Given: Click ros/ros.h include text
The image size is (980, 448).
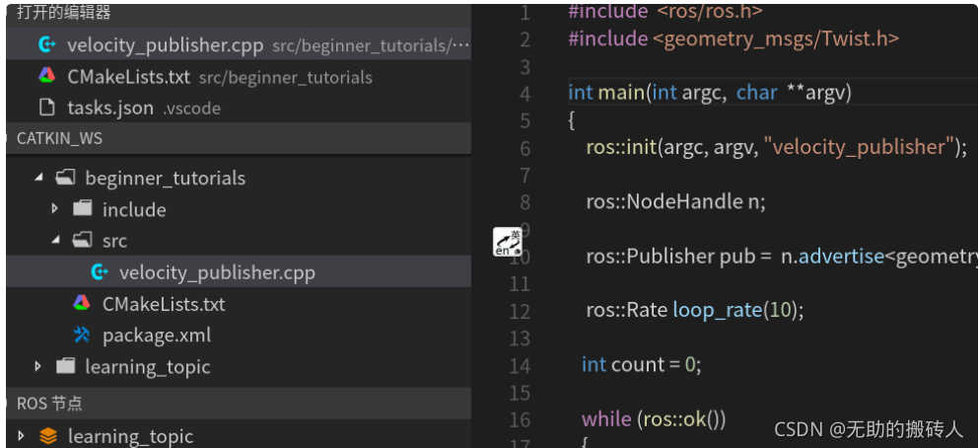Looking at the screenshot, I should point(710,11).
